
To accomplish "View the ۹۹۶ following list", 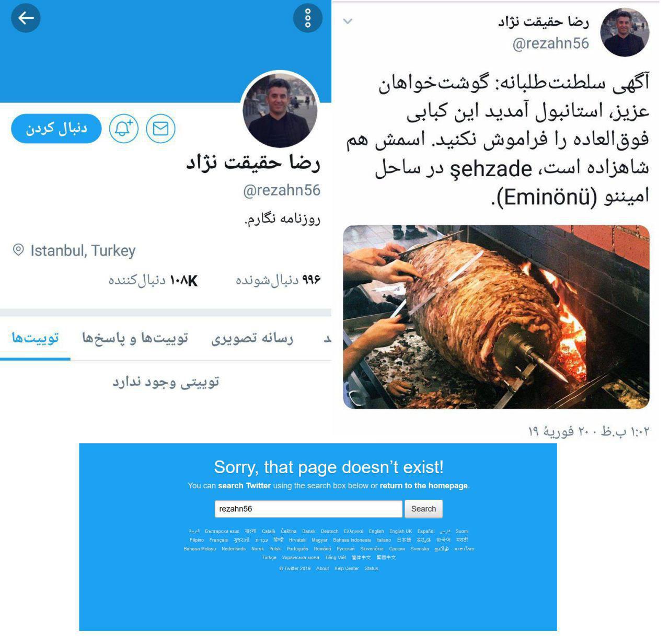I will pyautogui.click(x=278, y=280).
